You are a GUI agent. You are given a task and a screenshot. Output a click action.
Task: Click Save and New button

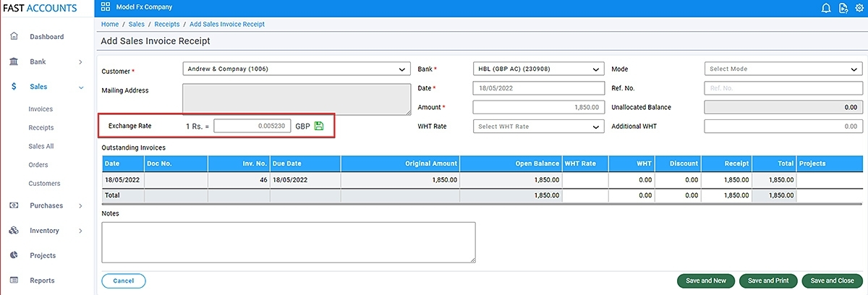pyautogui.click(x=706, y=281)
